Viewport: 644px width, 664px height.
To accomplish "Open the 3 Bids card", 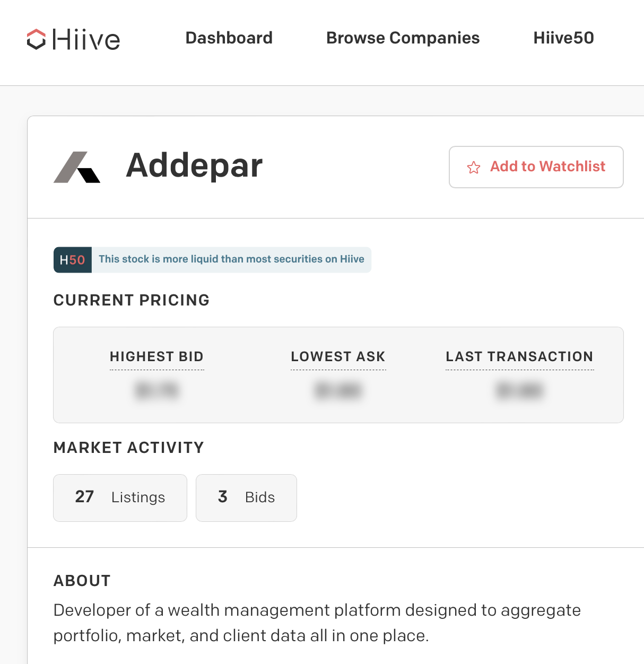I will click(x=246, y=498).
